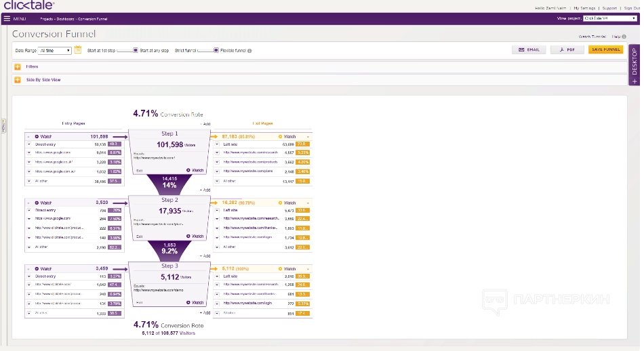Open the View project dropdown
This screenshot has height=351, width=644.
[610, 18]
